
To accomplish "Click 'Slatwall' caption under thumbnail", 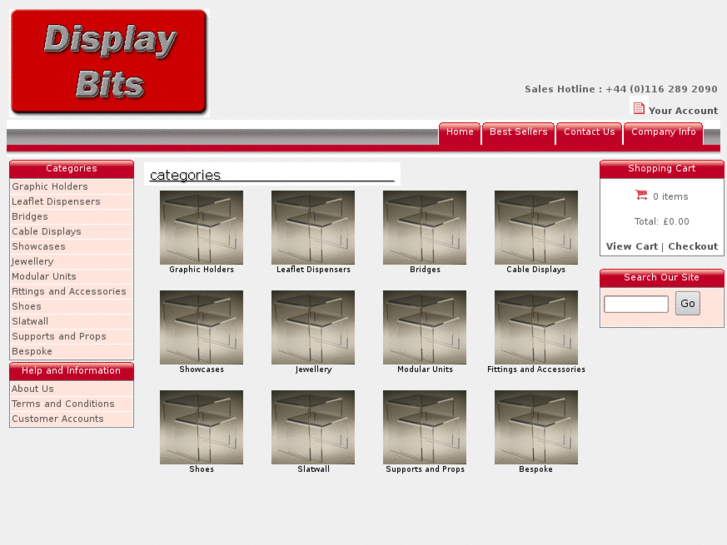I will (313, 469).
